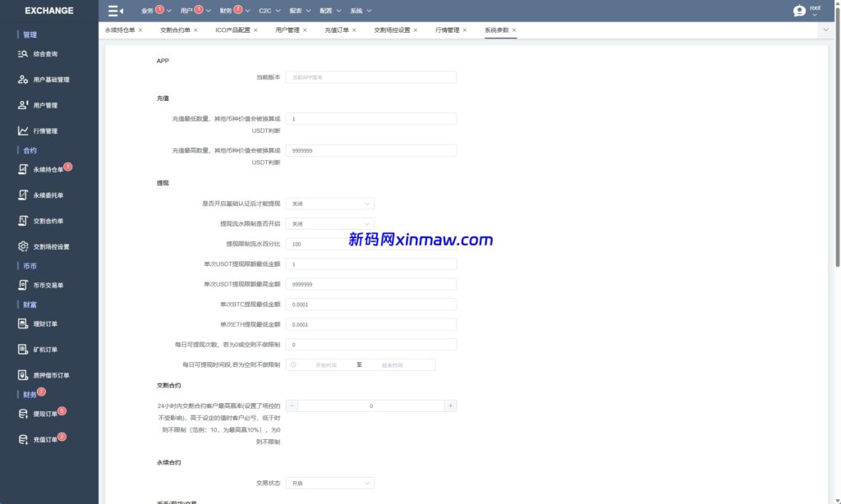Click the page vertical scrollbar

(837, 164)
